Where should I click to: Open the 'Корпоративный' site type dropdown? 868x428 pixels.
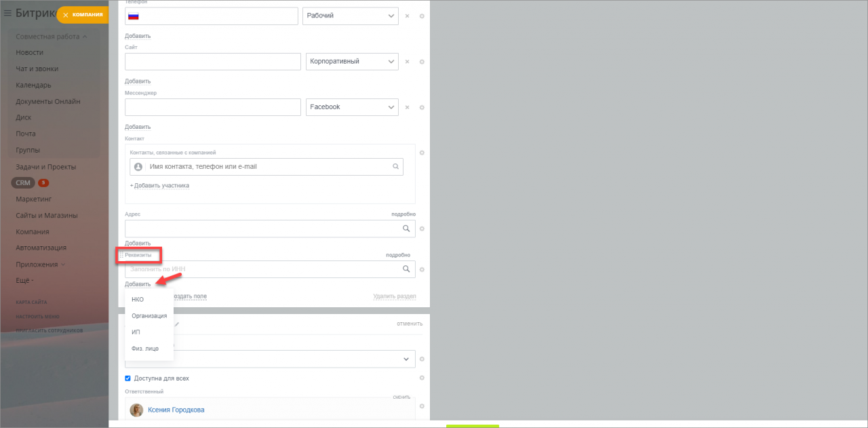coord(352,62)
